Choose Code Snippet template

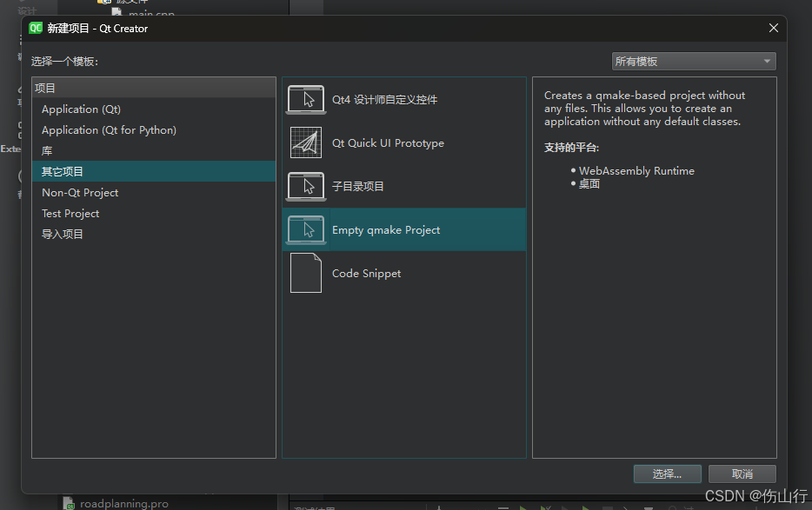pyautogui.click(x=404, y=273)
